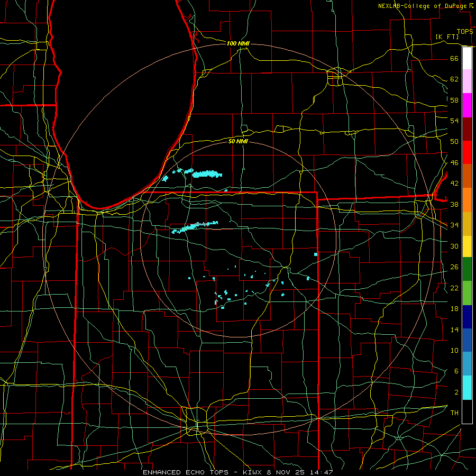Select the yellow legend swatch
The height and width of the screenshot is (476, 476).
tap(467, 246)
